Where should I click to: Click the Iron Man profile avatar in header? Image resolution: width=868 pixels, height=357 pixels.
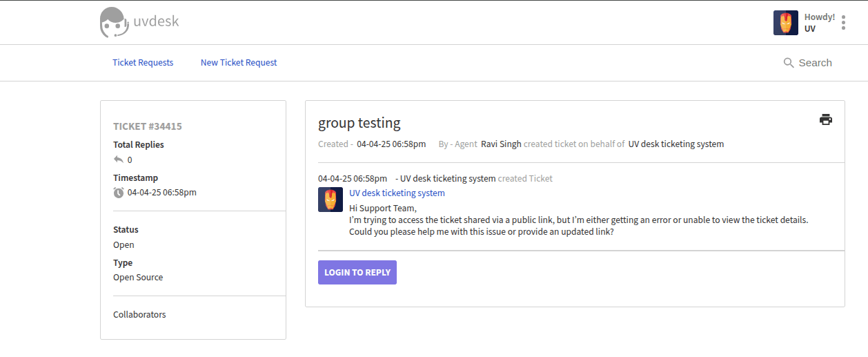(x=786, y=23)
